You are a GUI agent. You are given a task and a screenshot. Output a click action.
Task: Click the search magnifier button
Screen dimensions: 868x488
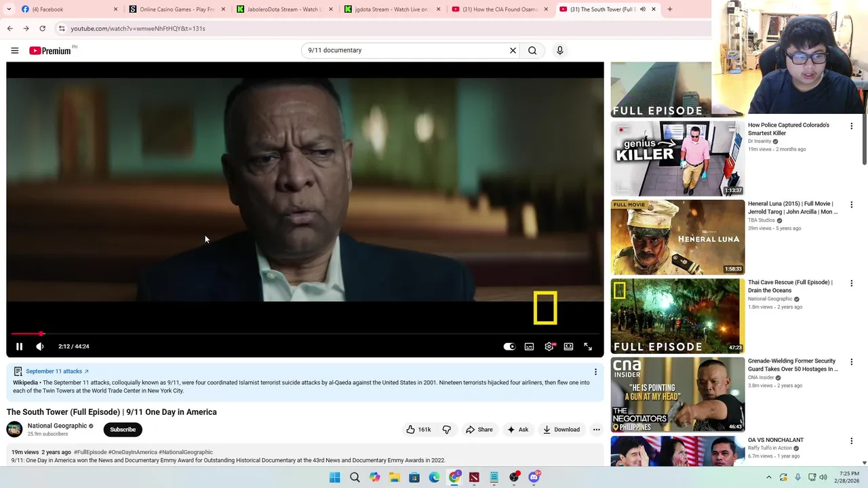(532, 50)
